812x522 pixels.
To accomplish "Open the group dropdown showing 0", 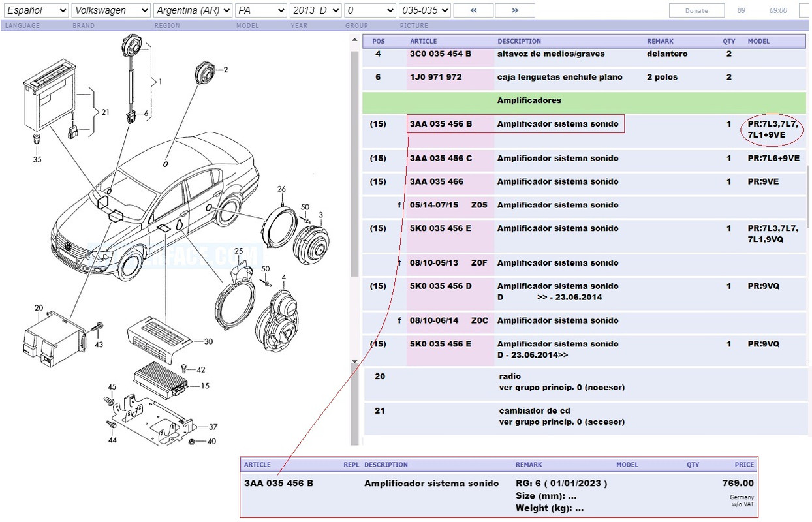I will pos(370,10).
